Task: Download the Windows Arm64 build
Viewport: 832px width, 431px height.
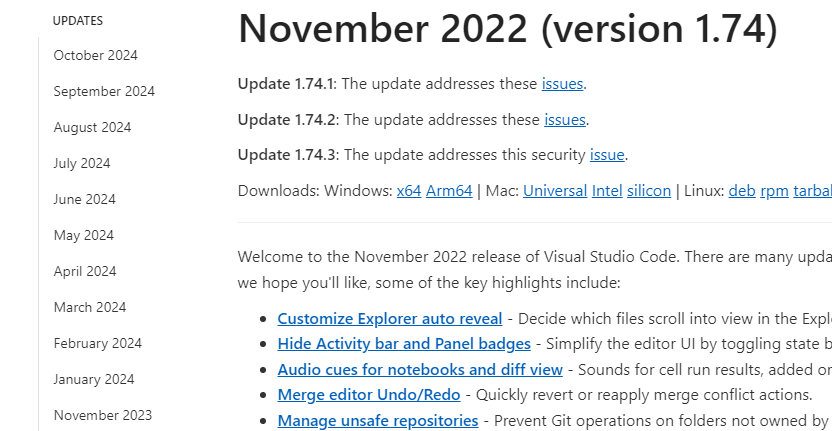Action: 449,191
